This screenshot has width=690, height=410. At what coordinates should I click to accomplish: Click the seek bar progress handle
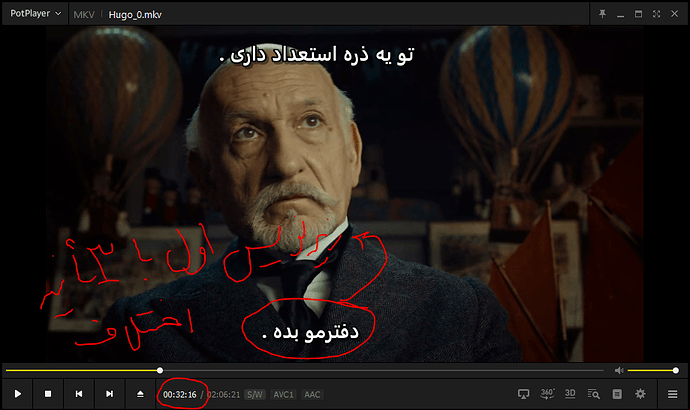(x=160, y=370)
